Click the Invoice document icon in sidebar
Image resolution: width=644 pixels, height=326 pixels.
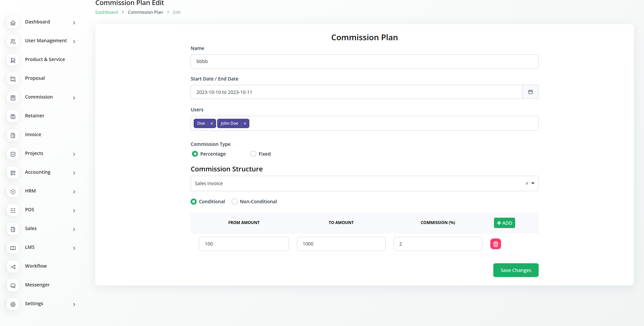tap(13, 135)
